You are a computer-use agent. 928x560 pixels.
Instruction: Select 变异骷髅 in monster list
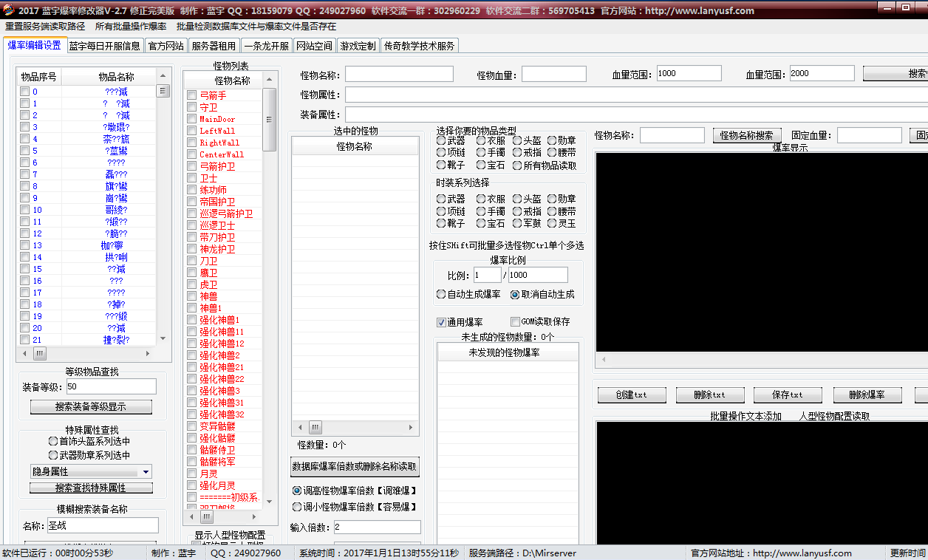tap(217, 426)
